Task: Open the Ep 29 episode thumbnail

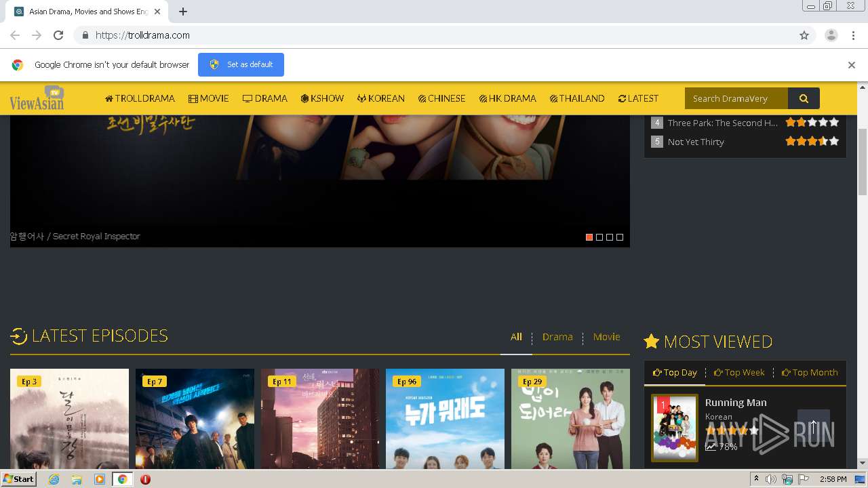Action: [570, 419]
